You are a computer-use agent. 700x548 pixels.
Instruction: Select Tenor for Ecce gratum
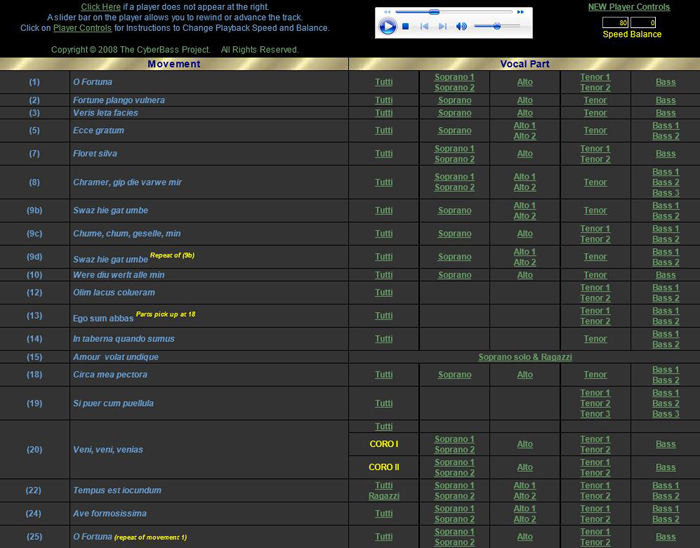pyautogui.click(x=595, y=130)
